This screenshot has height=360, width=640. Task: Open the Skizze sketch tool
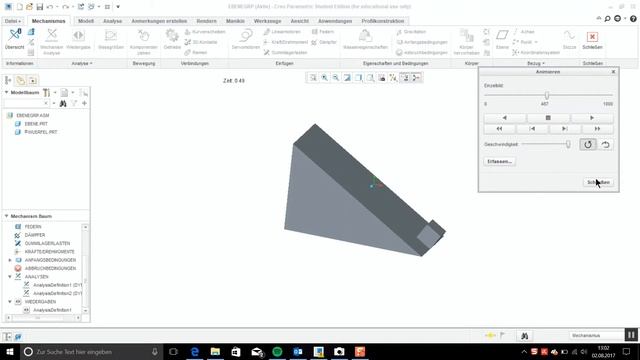coord(569,40)
